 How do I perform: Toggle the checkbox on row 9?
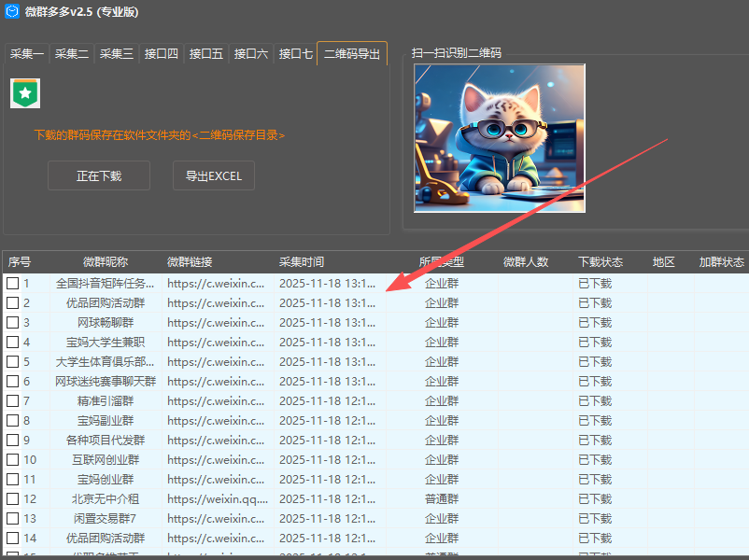(x=12, y=441)
